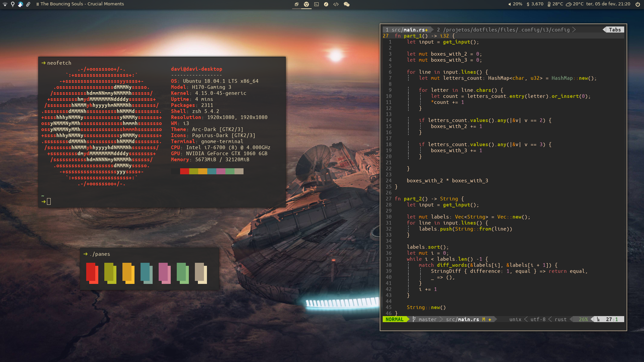The image size is (644, 362).
Task: Click the beige pane block in panes terminal
Action: pyautogui.click(x=201, y=273)
